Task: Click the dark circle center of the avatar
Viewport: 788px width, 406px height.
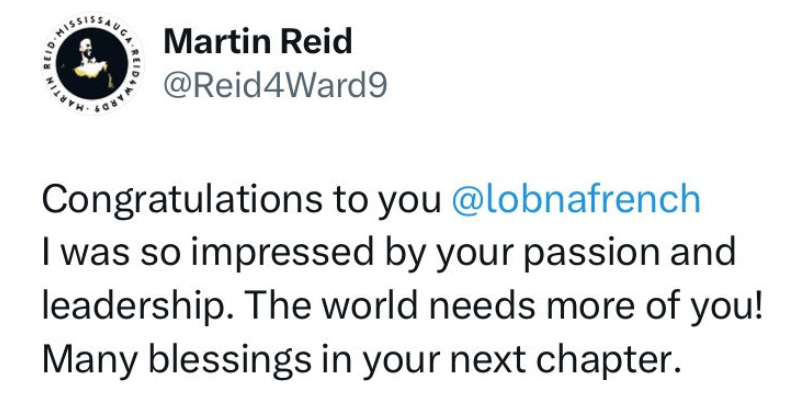Action: (92, 64)
